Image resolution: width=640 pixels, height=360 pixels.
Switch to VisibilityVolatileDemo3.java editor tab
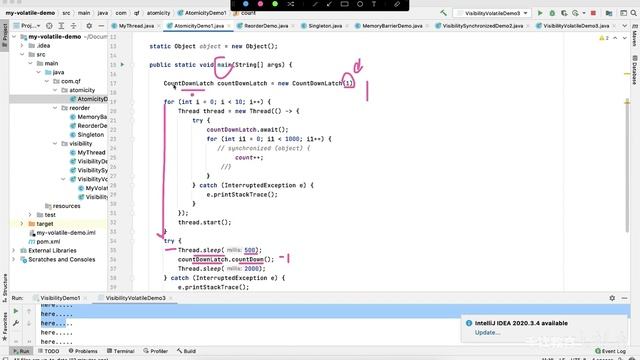pyautogui.click(x=576, y=26)
